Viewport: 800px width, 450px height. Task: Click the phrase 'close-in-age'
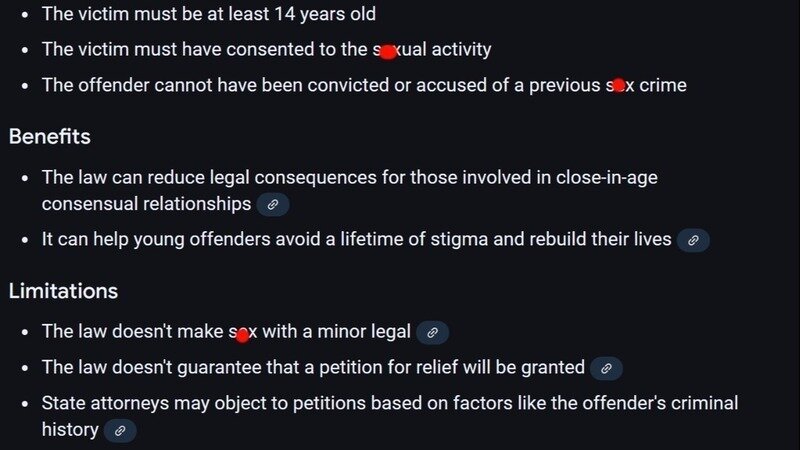(x=607, y=177)
